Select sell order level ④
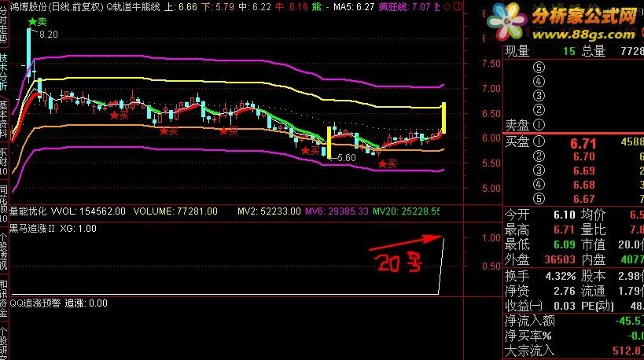This screenshot has height=360, width=644. click(x=539, y=81)
